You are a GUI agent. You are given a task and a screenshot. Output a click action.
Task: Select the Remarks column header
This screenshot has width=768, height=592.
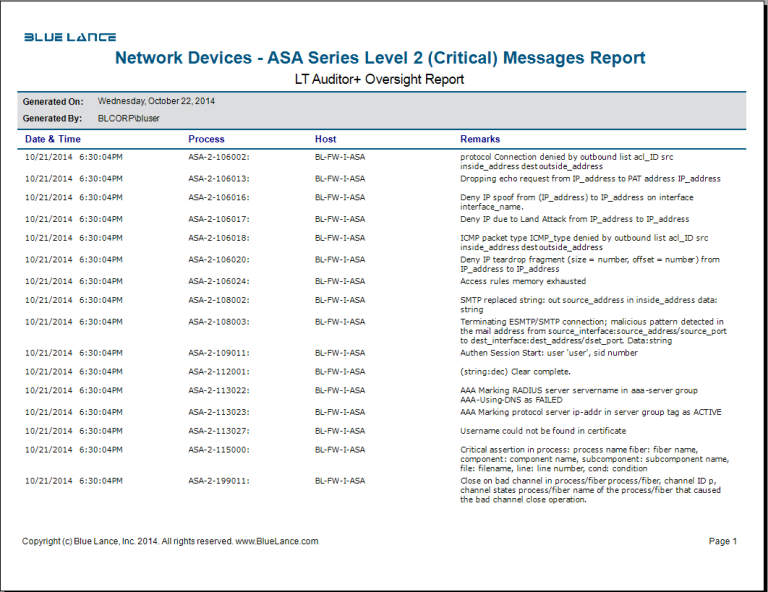pos(479,139)
